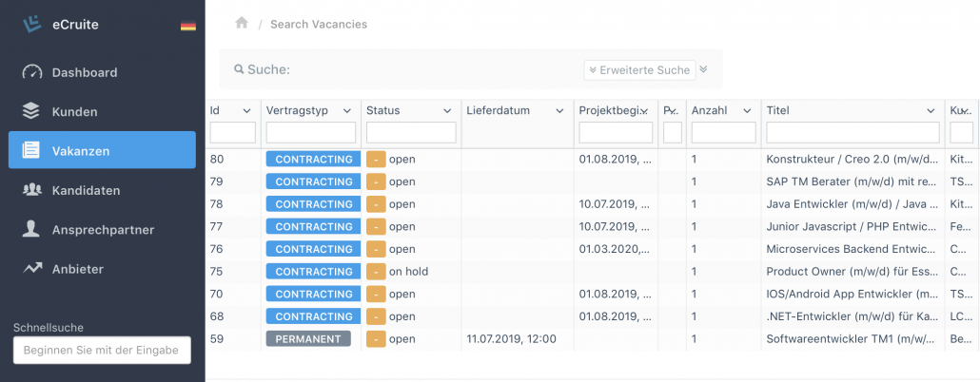Click the magnifier Suche icon
This screenshot has width=980, height=382.
[239, 69]
